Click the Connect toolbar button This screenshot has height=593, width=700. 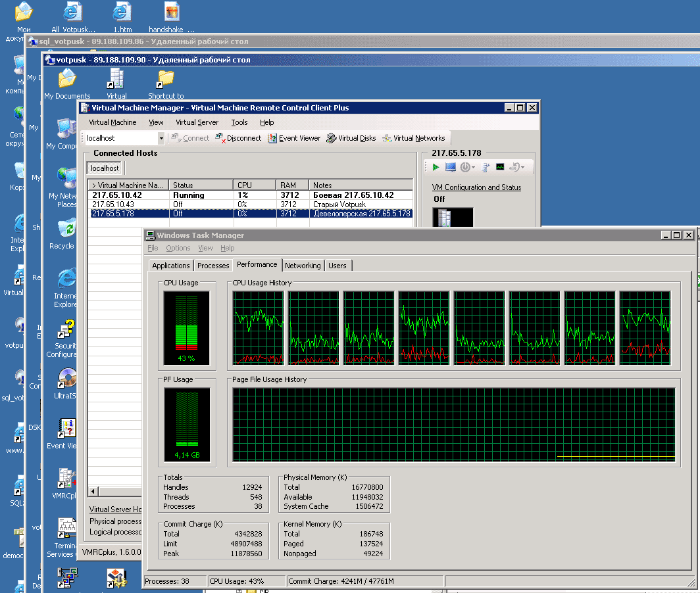point(190,138)
